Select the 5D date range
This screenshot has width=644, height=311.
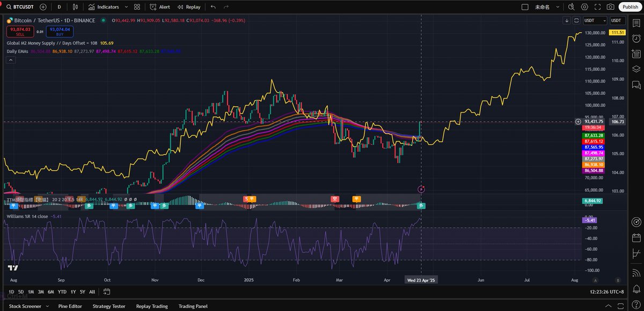click(x=20, y=292)
